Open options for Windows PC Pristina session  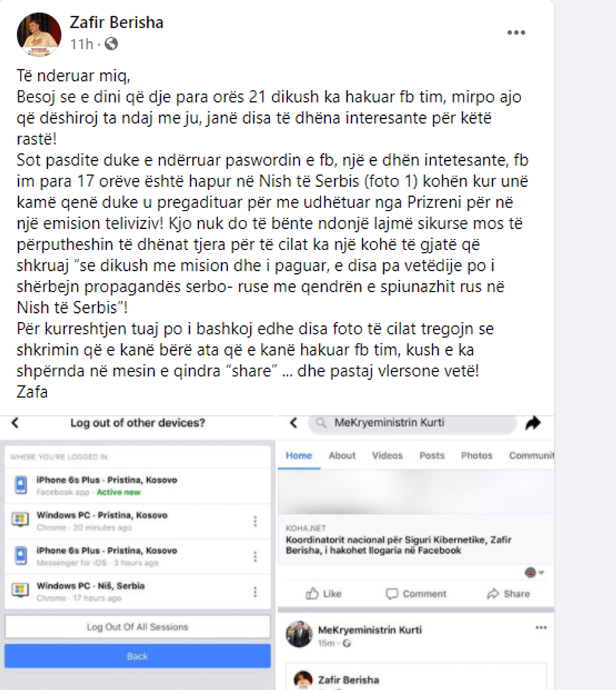click(255, 522)
